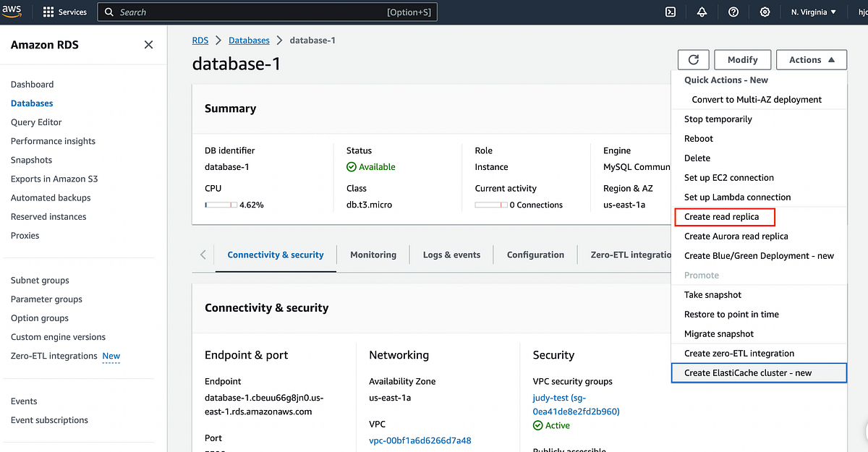Image resolution: width=868 pixels, height=452 pixels.
Task: Click the Modify button
Action: click(x=742, y=59)
